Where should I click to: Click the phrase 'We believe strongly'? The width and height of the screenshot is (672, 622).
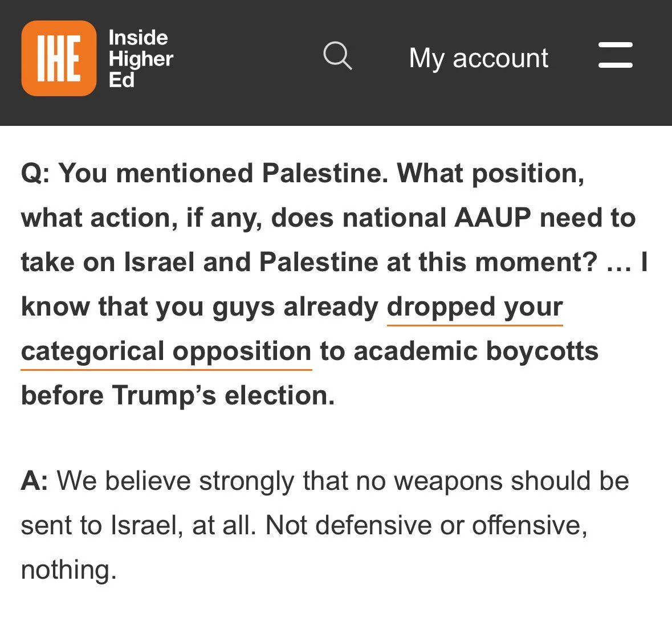pyautogui.click(x=176, y=481)
